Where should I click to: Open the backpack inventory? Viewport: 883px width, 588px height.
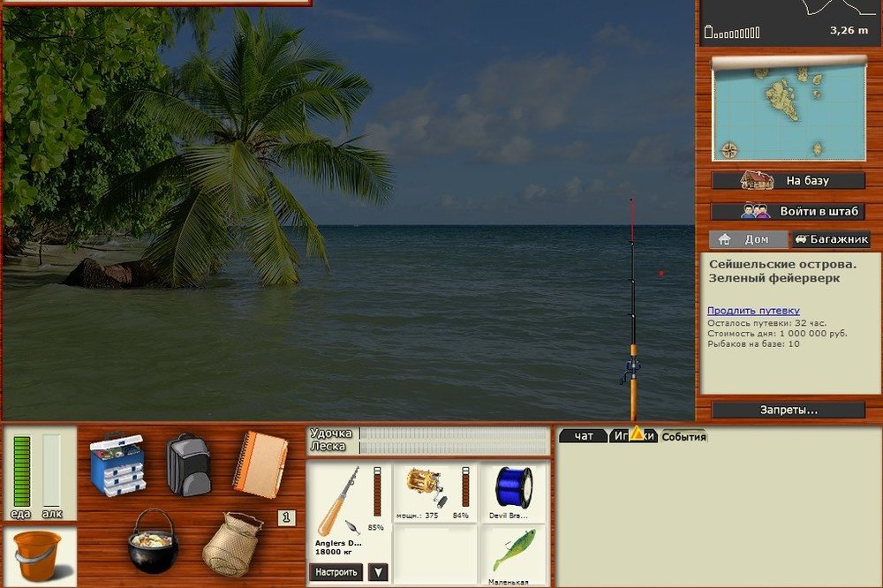point(188,464)
